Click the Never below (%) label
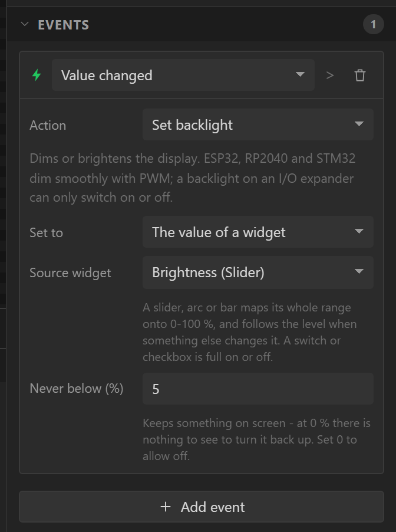 76,389
